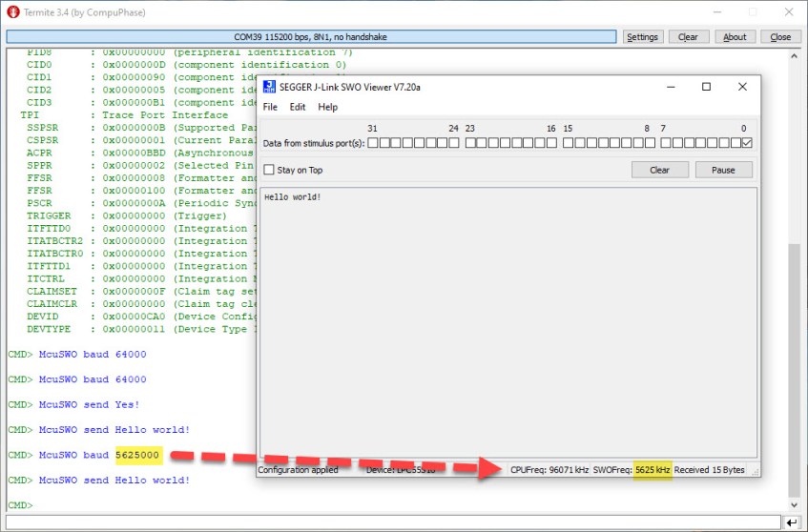Click the resize grip of SWO Viewer status bar

(755, 471)
